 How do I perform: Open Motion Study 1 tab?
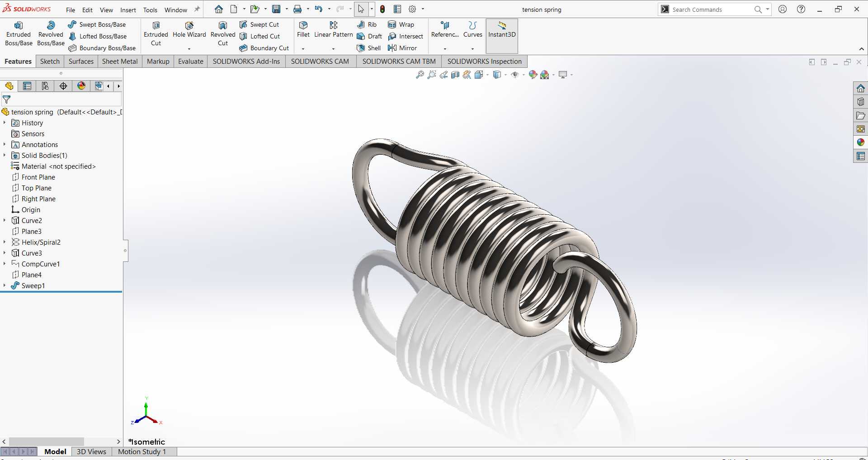click(x=142, y=451)
